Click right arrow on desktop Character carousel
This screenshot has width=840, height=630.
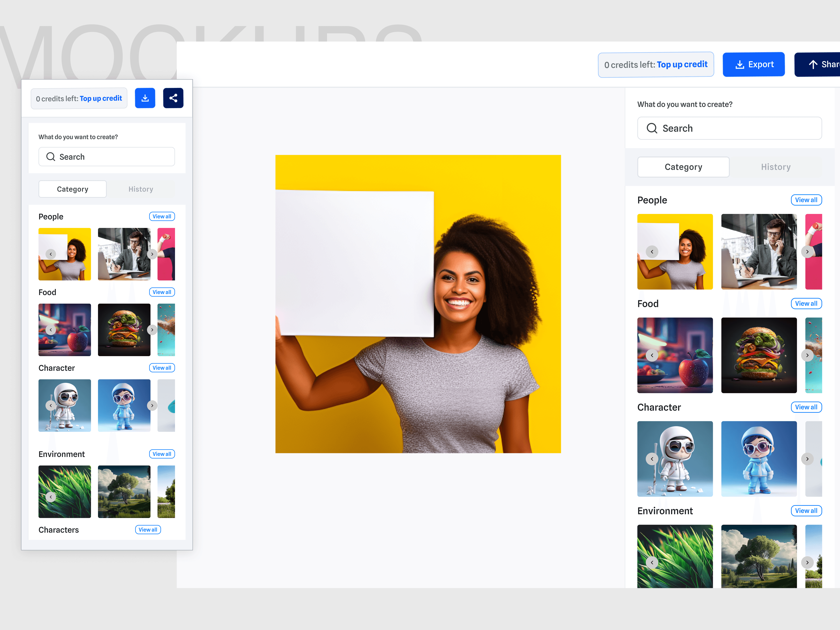(807, 459)
